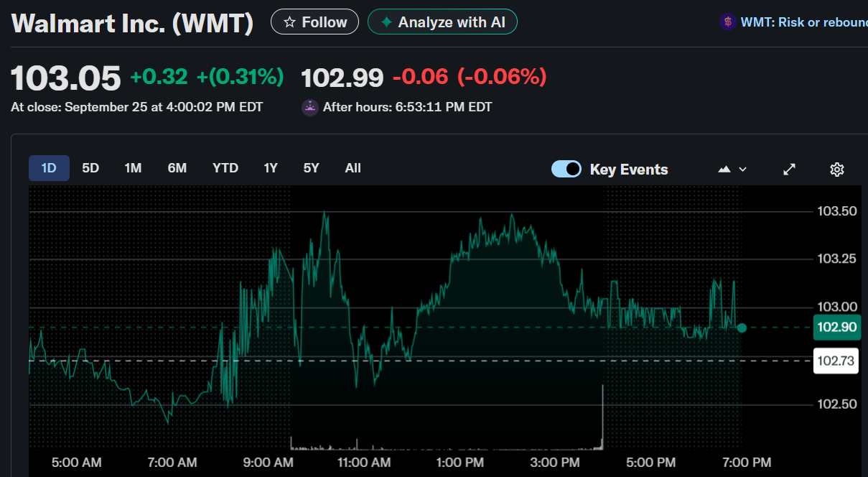Toggle the Key Events switch
The image size is (868, 477).
coord(566,169)
